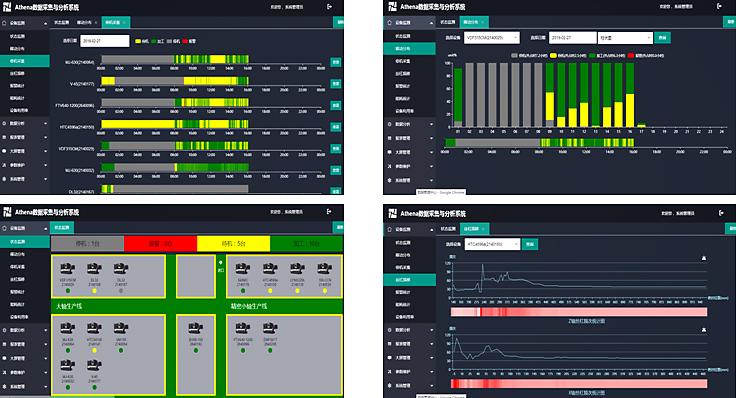Toggle gray legend series in timeline window
Screen dimensions: 736x398
[173, 41]
